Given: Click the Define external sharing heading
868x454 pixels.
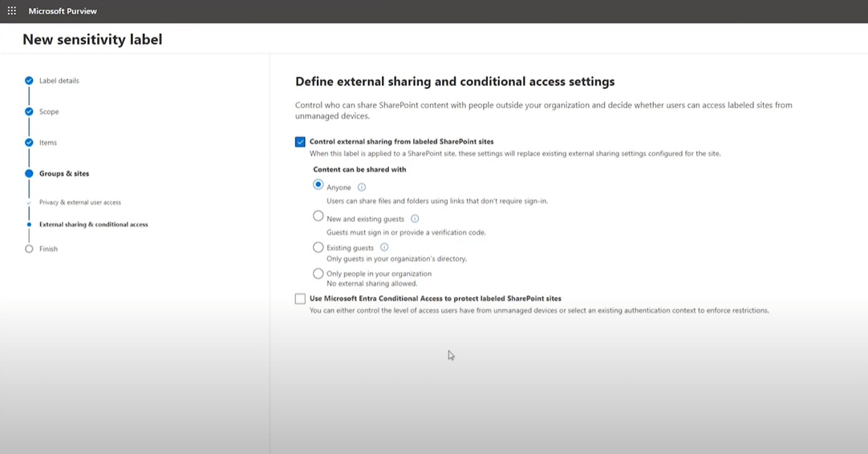Looking at the screenshot, I should click(455, 81).
